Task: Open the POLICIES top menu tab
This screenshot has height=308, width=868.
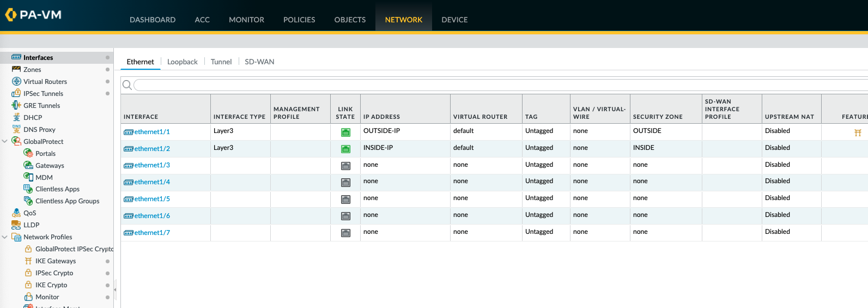Action: point(299,20)
